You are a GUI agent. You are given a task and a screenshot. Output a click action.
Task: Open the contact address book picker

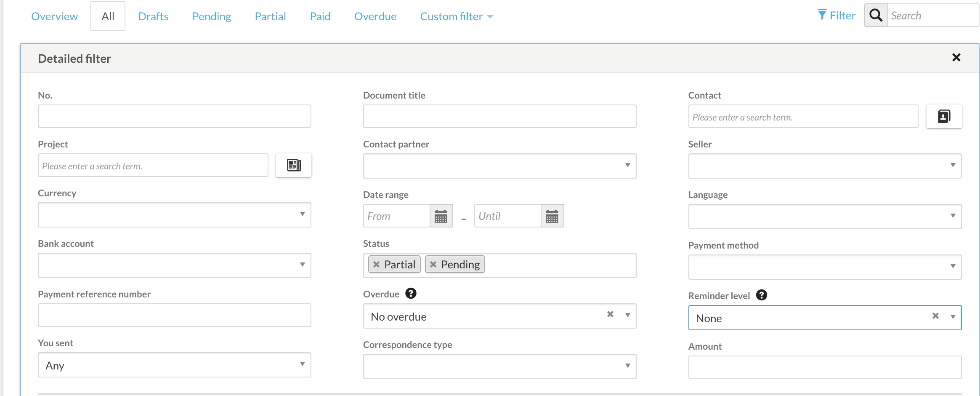(944, 116)
